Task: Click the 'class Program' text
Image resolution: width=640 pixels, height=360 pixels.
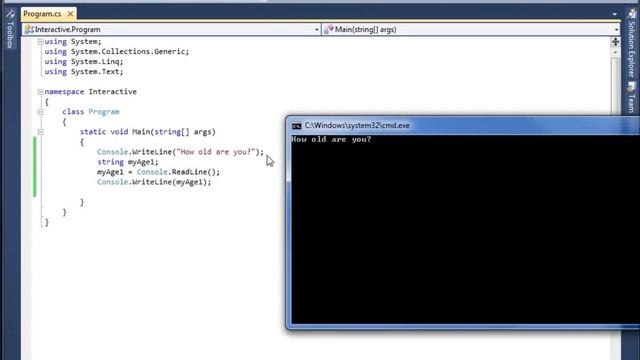Action: (x=91, y=112)
